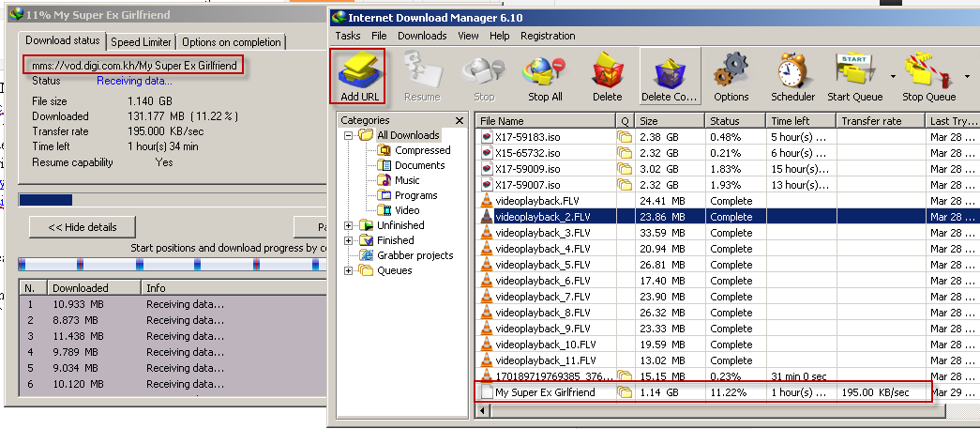
Task: Sort by Size column header
Action: (x=670, y=121)
